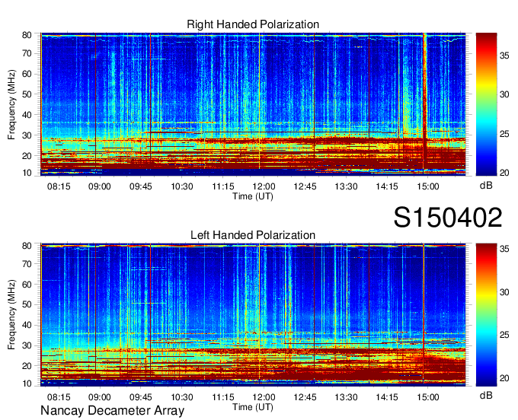Click the 10:30 tick on right-handed plot's time axis
This screenshot has height=420, width=518.
[182, 186]
